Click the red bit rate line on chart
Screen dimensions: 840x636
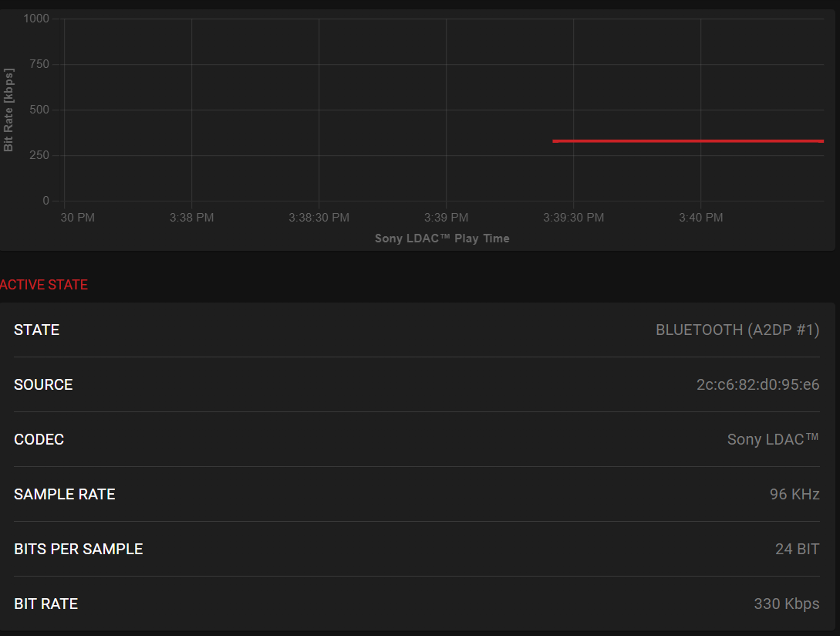coord(687,141)
